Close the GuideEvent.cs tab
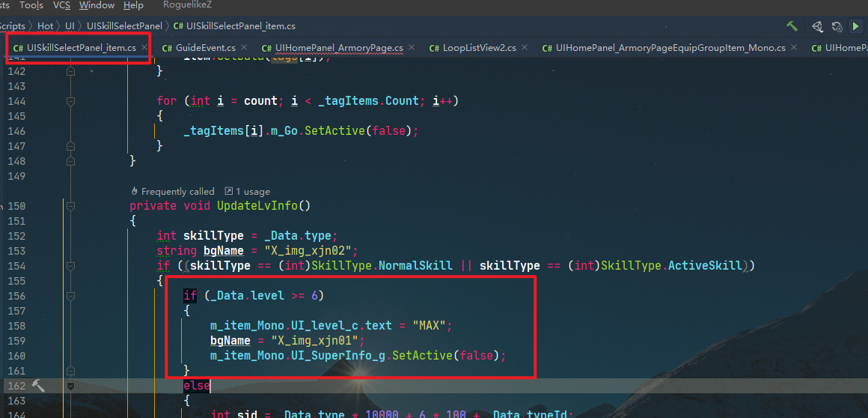 pos(244,48)
